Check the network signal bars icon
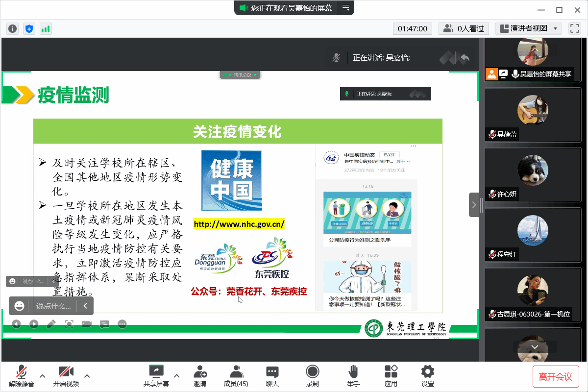Image resolution: width=588 pixels, height=392 pixels. pyautogui.click(x=46, y=29)
